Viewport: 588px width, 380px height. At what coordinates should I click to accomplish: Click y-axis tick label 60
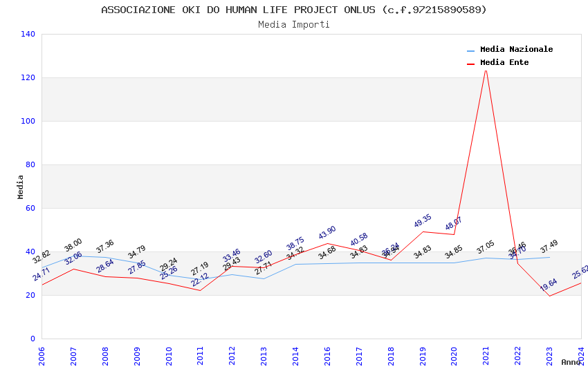tap(30, 208)
